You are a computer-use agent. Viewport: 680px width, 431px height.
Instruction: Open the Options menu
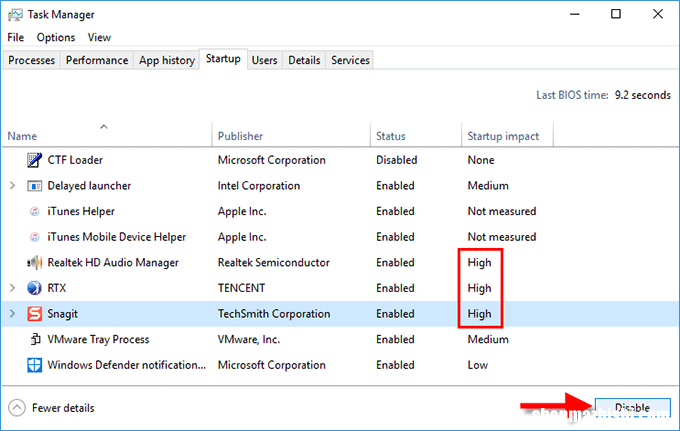[x=56, y=37]
